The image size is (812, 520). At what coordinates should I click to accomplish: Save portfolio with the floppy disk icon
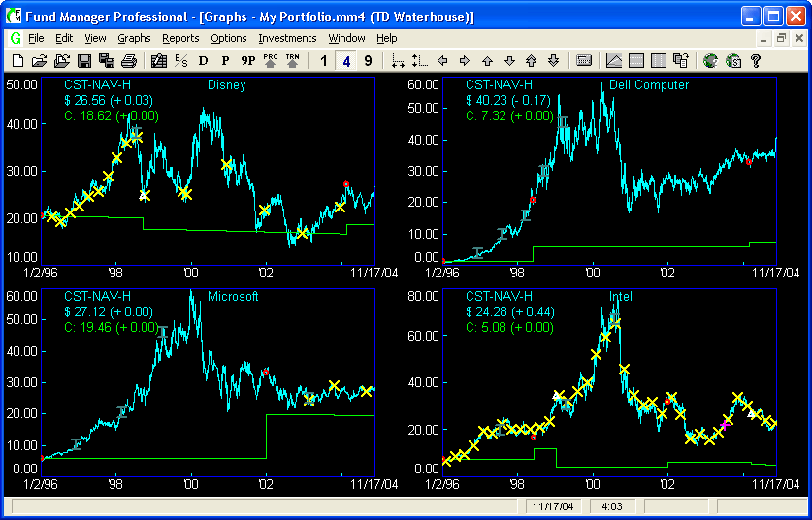click(x=84, y=61)
